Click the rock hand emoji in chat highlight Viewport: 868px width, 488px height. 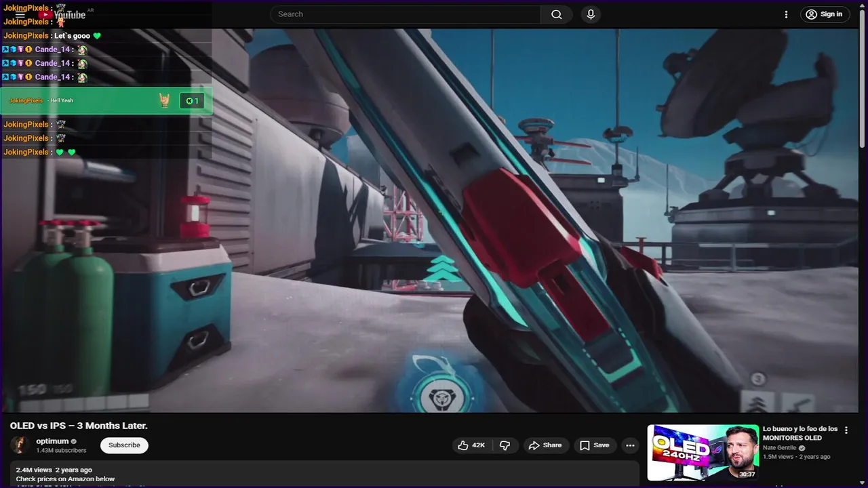click(x=165, y=101)
